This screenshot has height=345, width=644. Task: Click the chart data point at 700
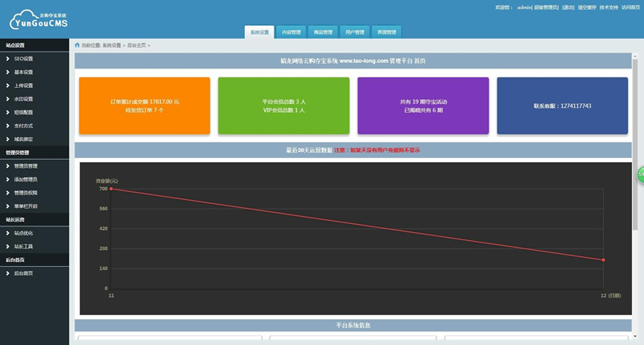(111, 189)
